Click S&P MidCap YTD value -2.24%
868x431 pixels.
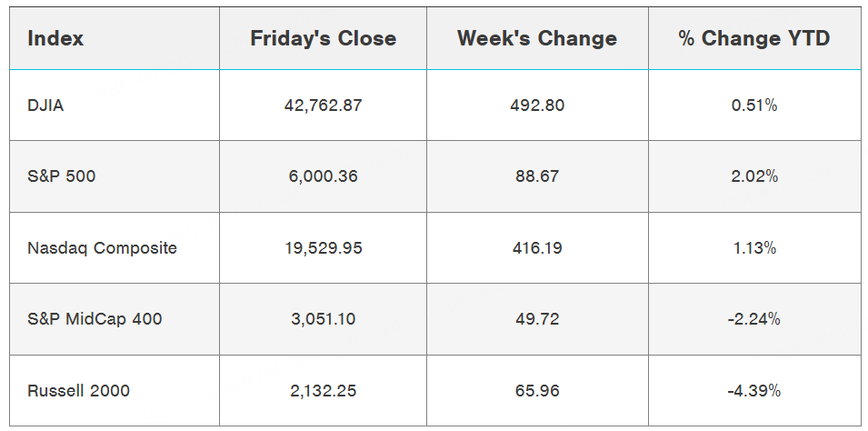coord(754,319)
